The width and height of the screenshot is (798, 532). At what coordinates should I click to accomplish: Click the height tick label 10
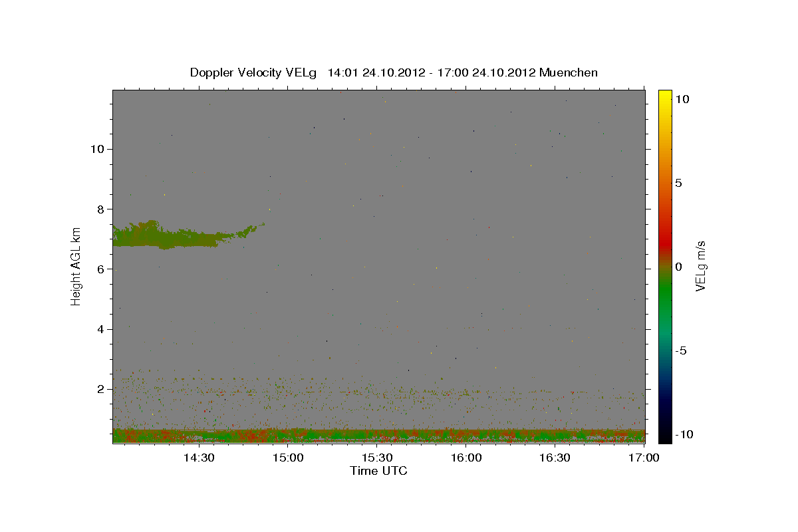point(98,149)
